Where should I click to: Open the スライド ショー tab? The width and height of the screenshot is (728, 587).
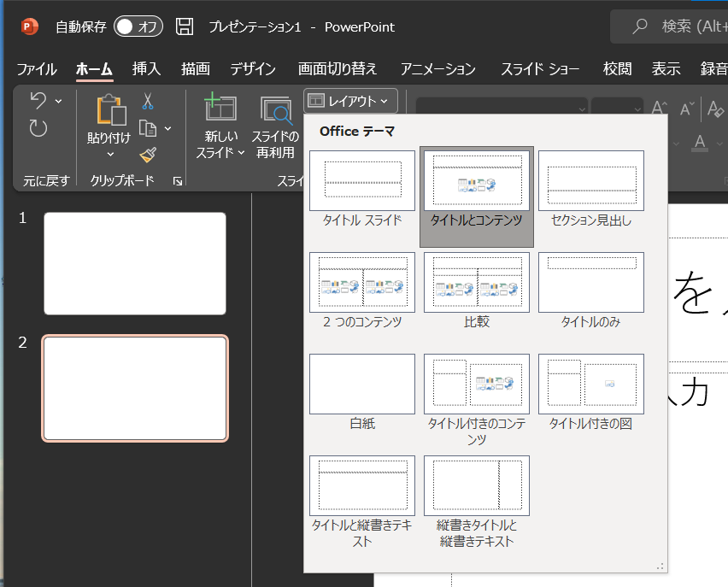540,68
